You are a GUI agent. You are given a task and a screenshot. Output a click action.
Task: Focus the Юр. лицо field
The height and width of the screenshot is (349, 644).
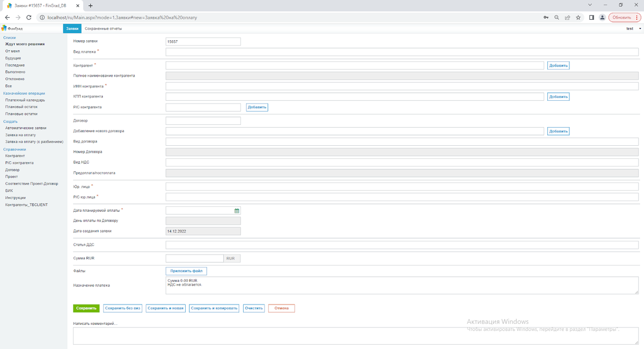(402, 187)
